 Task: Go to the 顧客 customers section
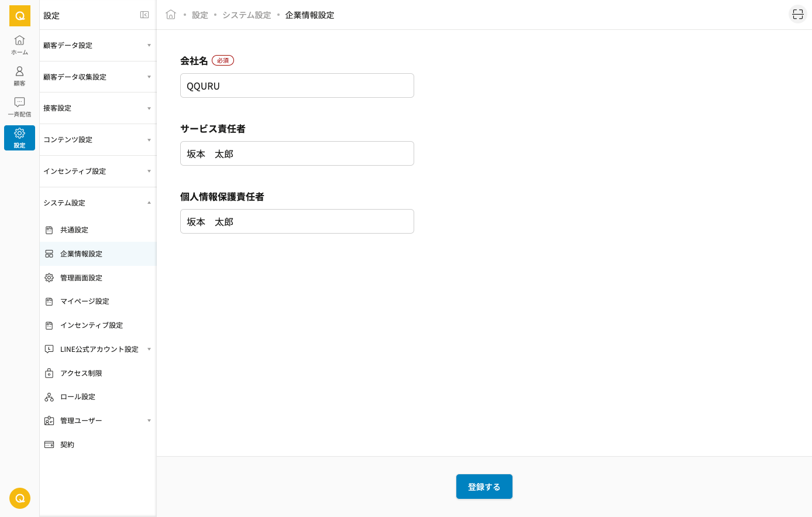[x=19, y=76]
